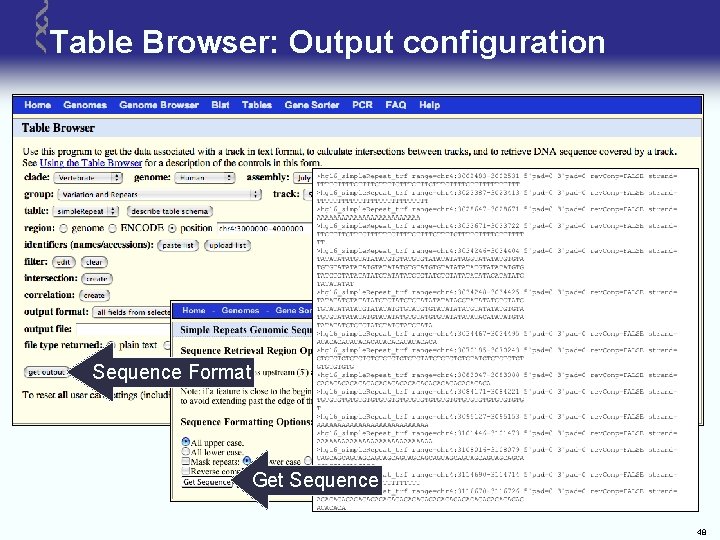Open Tables in the navigation bar
720x540 pixels.
(257, 105)
